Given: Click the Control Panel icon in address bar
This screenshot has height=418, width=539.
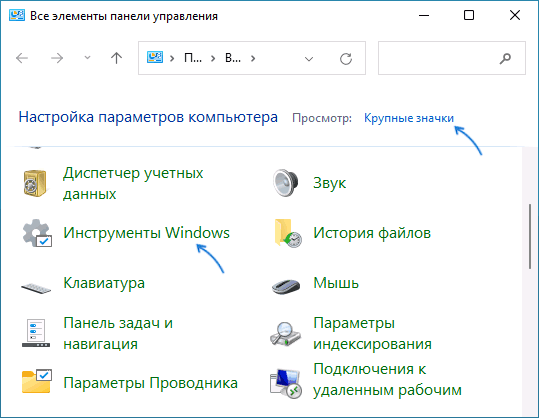Looking at the screenshot, I should 155,58.
